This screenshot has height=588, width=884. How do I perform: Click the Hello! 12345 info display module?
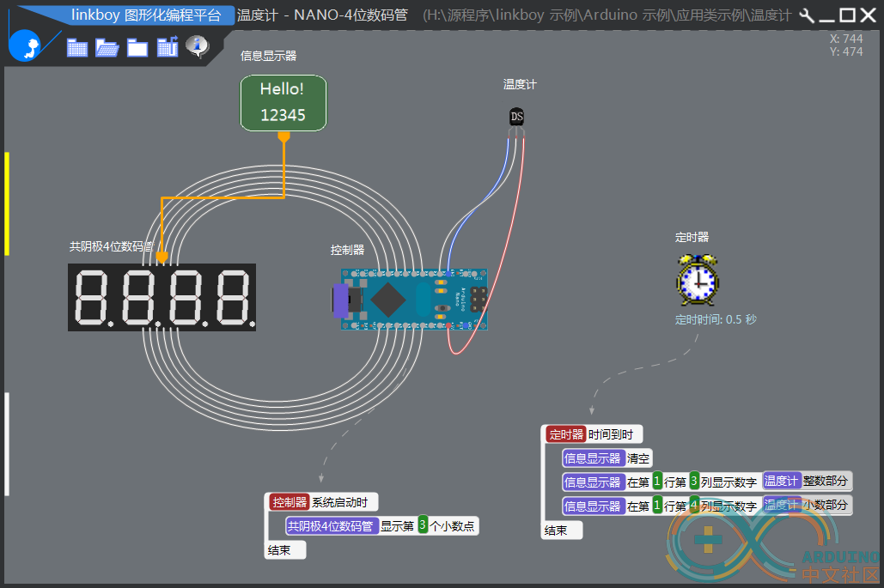(283, 103)
